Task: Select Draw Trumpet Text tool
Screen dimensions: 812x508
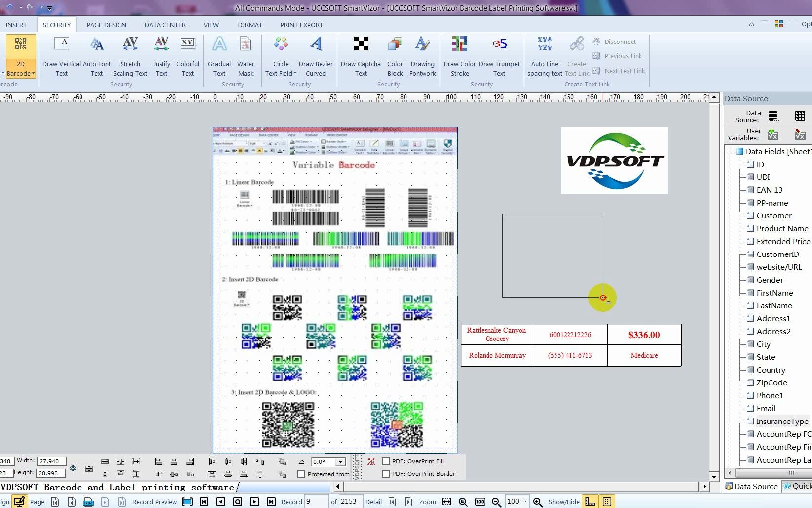Action: click(x=499, y=57)
